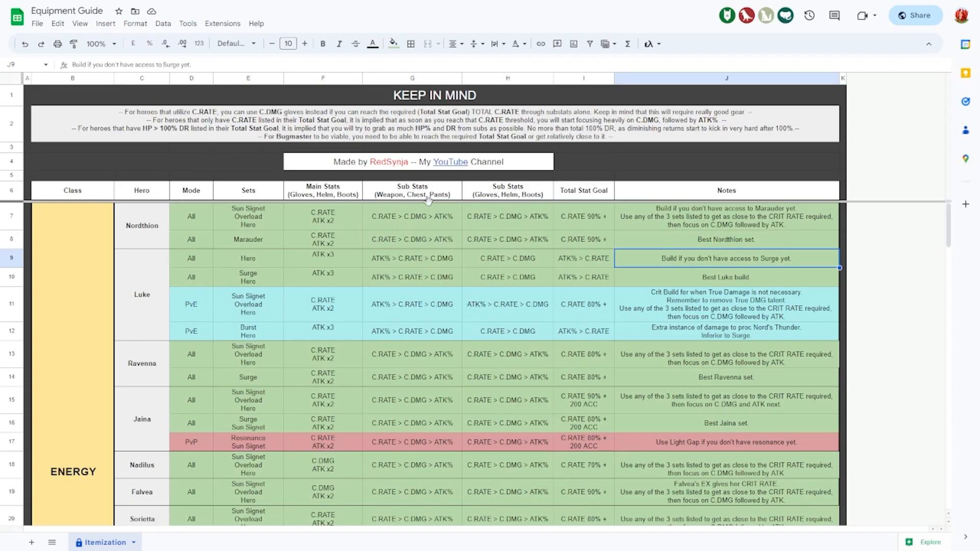Open the Format menu
The width and height of the screenshot is (980, 551).
(135, 23)
